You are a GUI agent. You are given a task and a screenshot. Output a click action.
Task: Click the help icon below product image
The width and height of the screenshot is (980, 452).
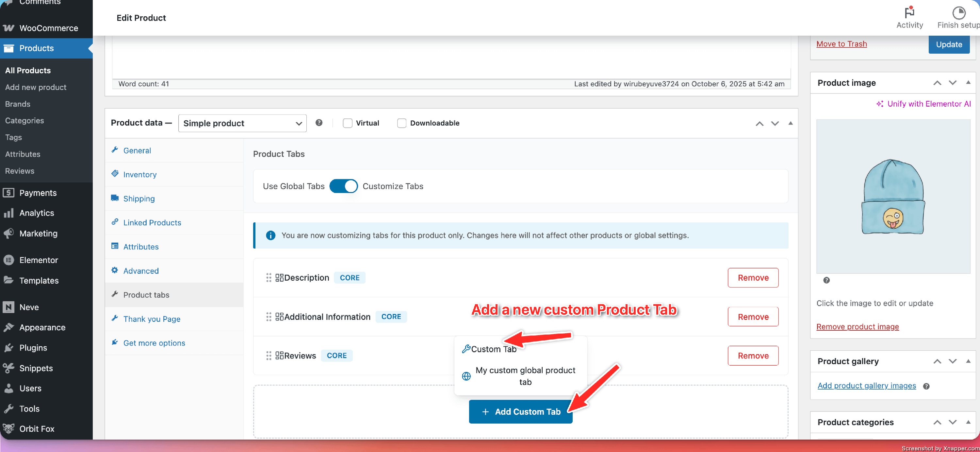[826, 280]
